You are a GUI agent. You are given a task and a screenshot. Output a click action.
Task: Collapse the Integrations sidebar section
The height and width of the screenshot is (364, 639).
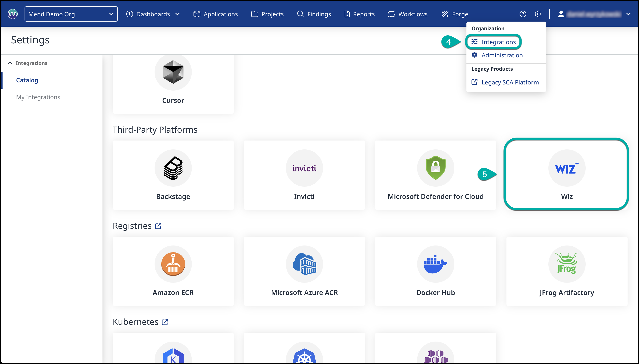pos(10,63)
